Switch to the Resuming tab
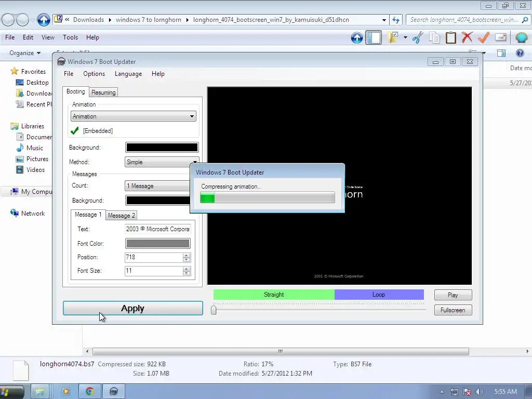The height and width of the screenshot is (399, 532). click(103, 92)
